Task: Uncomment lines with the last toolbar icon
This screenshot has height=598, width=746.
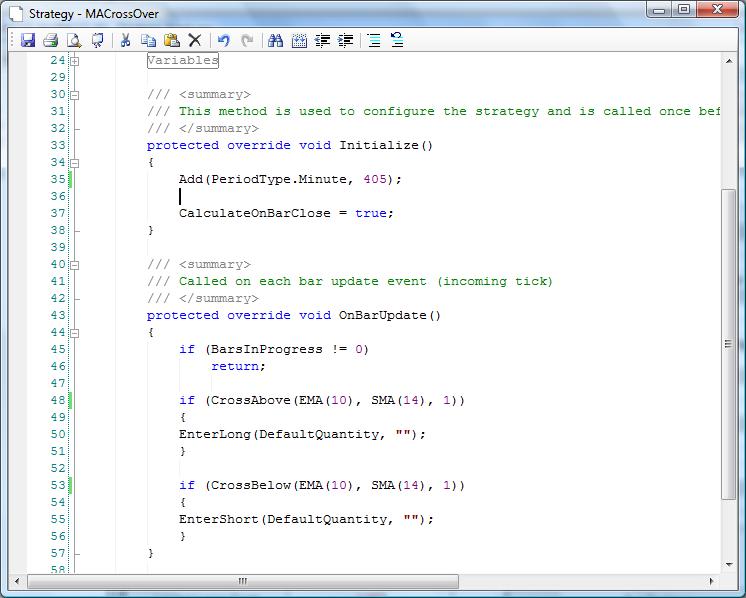Action: click(x=397, y=40)
